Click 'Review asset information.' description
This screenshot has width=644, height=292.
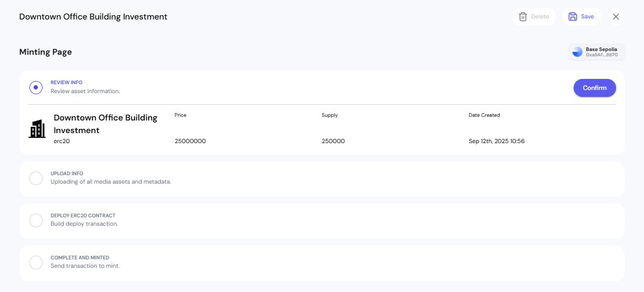85,91
